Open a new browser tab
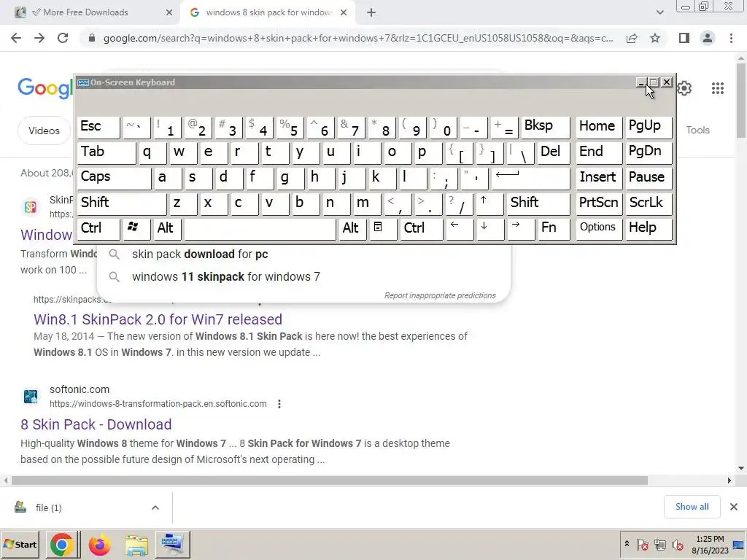The height and width of the screenshot is (560, 747). coord(371,13)
